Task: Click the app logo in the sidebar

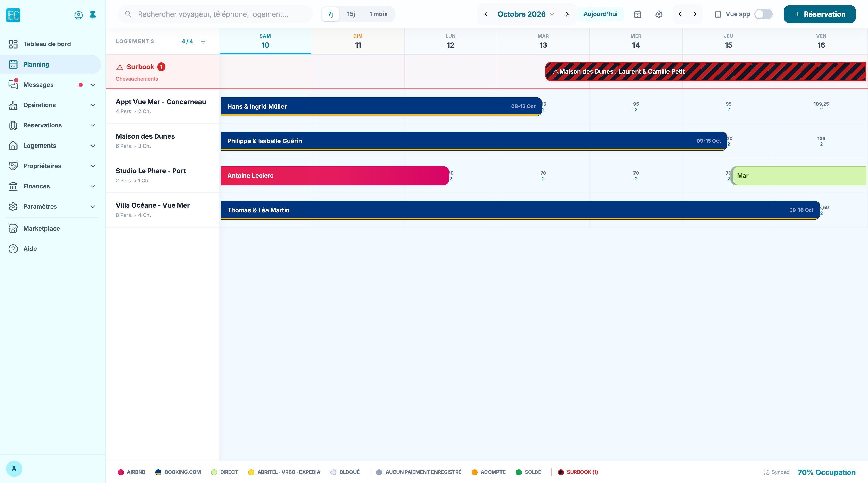Action: (x=13, y=15)
